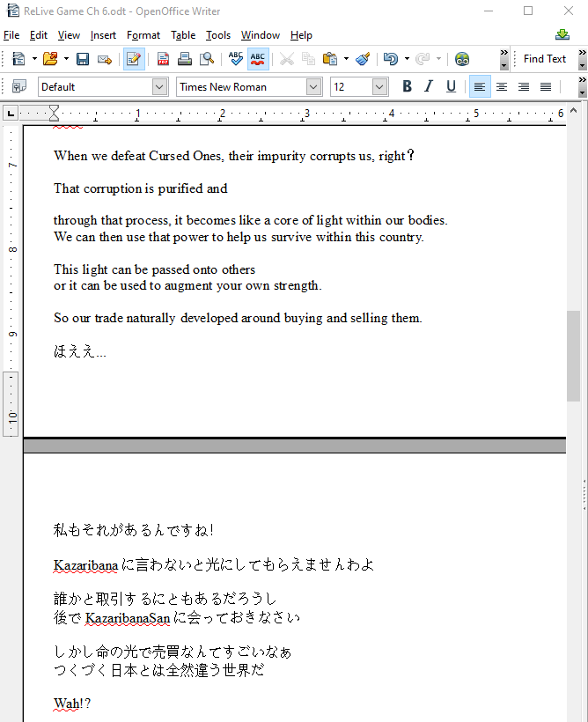Toggle Italic formatting
This screenshot has width=588, height=722.
[429, 86]
